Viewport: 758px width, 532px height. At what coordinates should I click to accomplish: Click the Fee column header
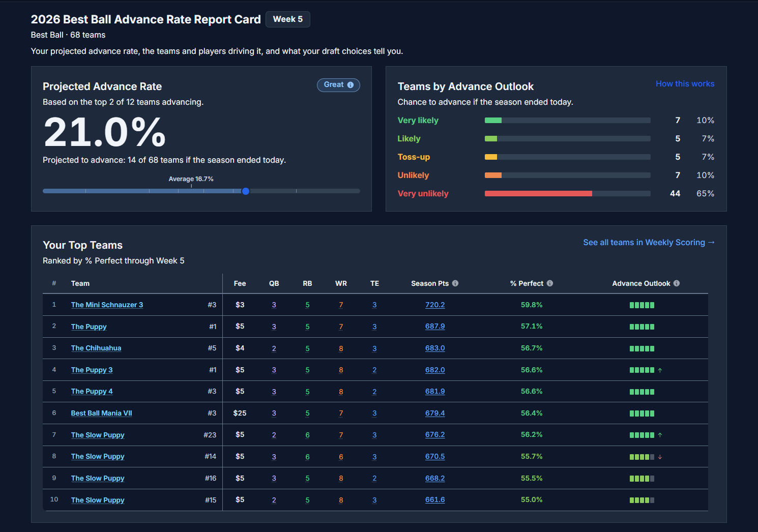coord(240,283)
